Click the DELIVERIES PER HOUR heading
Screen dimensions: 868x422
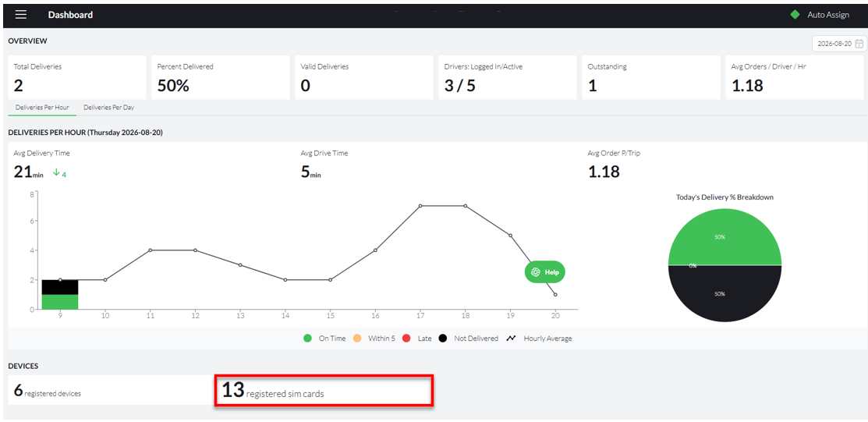coord(85,133)
